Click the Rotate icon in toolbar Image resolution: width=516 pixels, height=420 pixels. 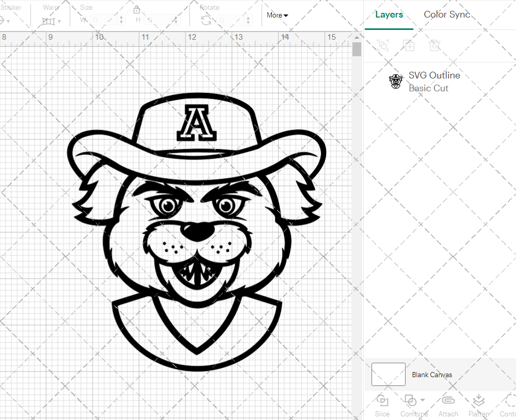tap(206, 20)
